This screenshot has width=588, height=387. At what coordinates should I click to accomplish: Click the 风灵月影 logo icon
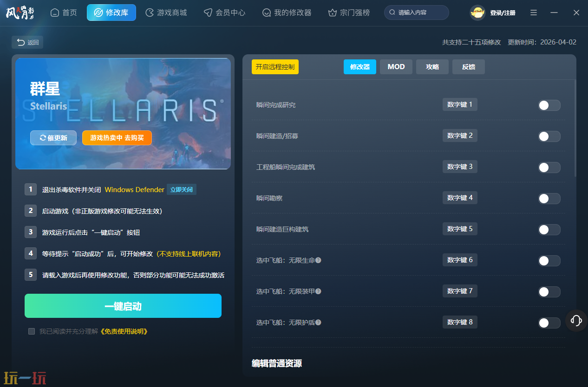pyautogui.click(x=20, y=13)
